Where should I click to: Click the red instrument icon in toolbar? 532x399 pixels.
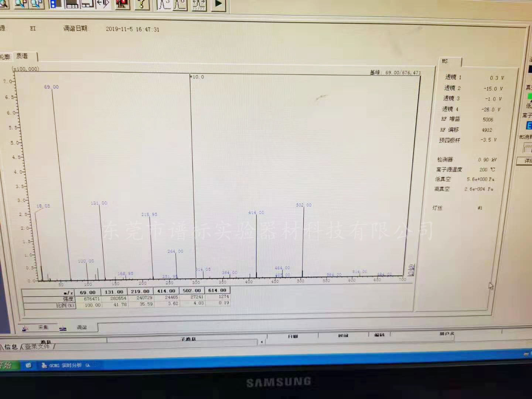(122, 4)
